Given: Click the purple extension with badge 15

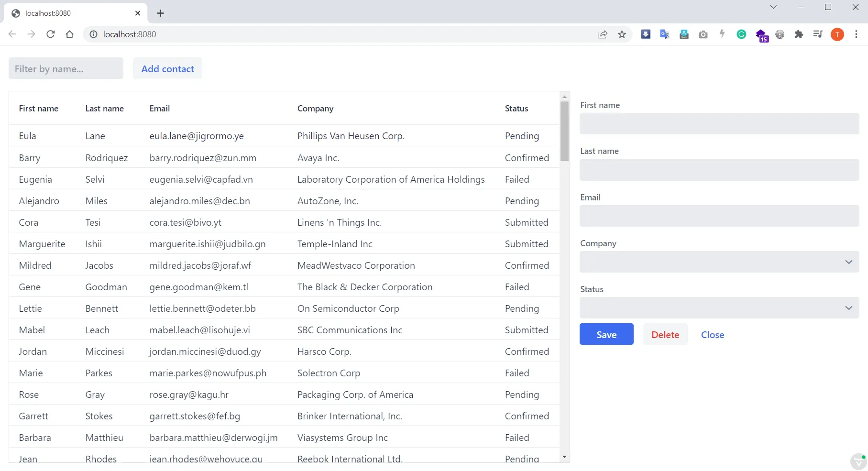Looking at the screenshot, I should (761, 34).
